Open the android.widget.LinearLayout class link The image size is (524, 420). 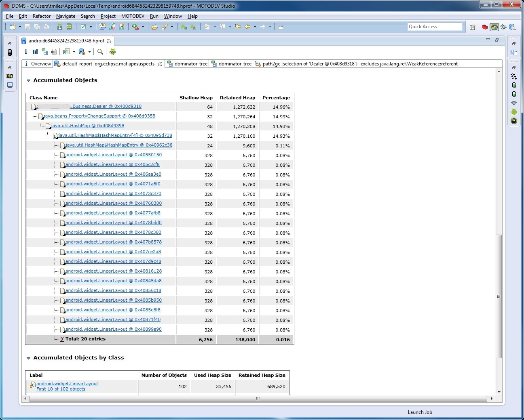point(67,384)
